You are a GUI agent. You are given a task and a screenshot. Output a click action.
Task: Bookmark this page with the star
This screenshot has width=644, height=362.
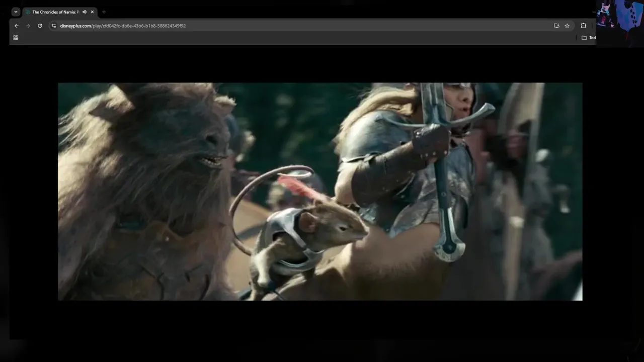pyautogui.click(x=567, y=26)
